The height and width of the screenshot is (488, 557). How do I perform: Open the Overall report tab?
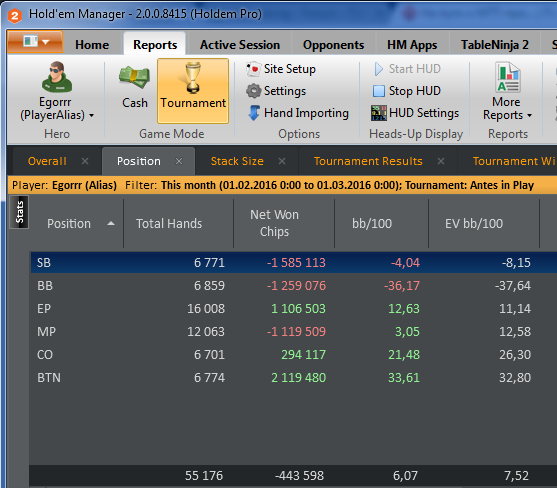click(47, 161)
